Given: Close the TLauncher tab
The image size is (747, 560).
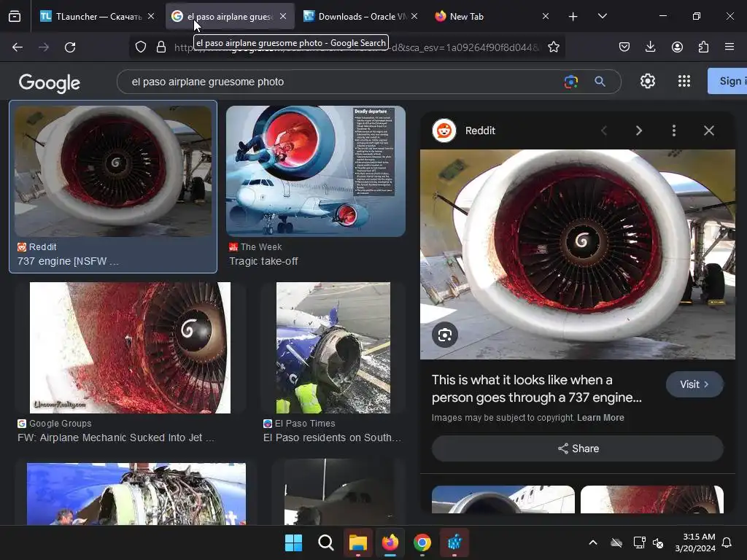Looking at the screenshot, I should 150,16.
